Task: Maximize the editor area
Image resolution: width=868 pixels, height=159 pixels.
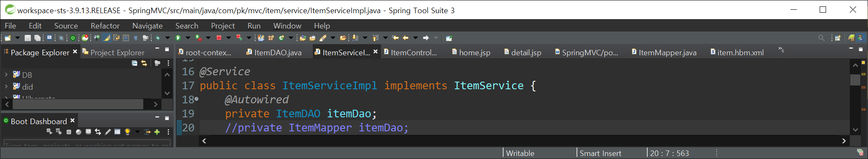Action: [x=861, y=49]
